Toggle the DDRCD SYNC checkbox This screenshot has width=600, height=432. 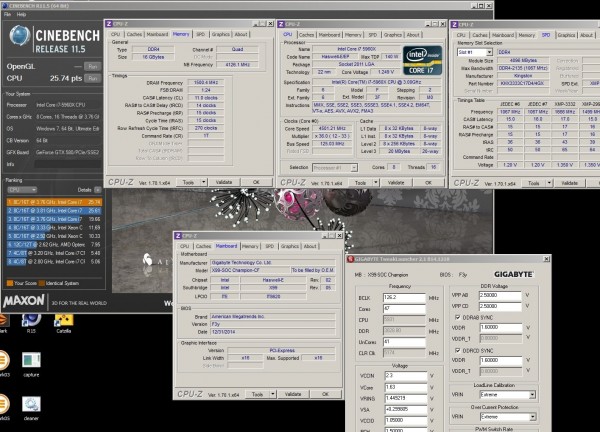coord(458,350)
